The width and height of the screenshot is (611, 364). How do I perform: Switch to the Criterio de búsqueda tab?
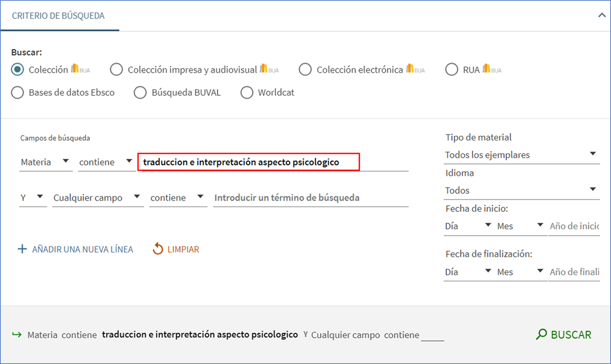[58, 16]
